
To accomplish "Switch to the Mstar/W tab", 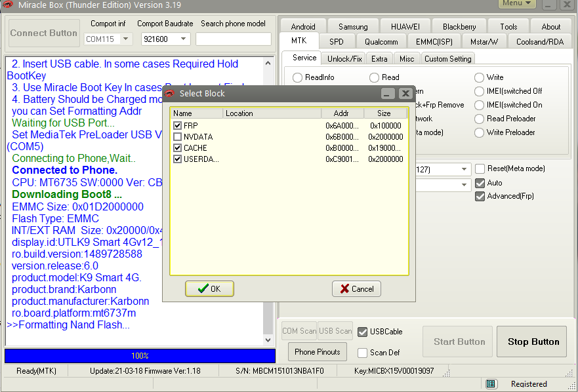I will 484,42.
